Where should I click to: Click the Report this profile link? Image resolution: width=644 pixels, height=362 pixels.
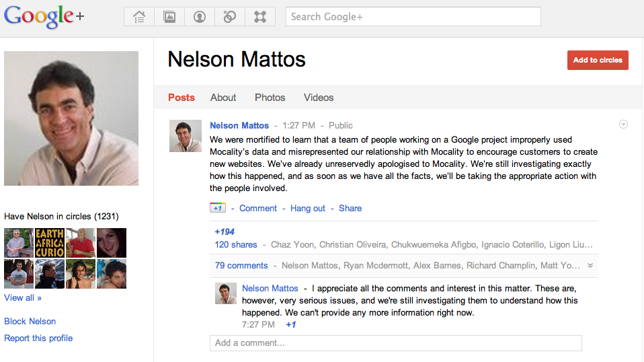point(38,338)
